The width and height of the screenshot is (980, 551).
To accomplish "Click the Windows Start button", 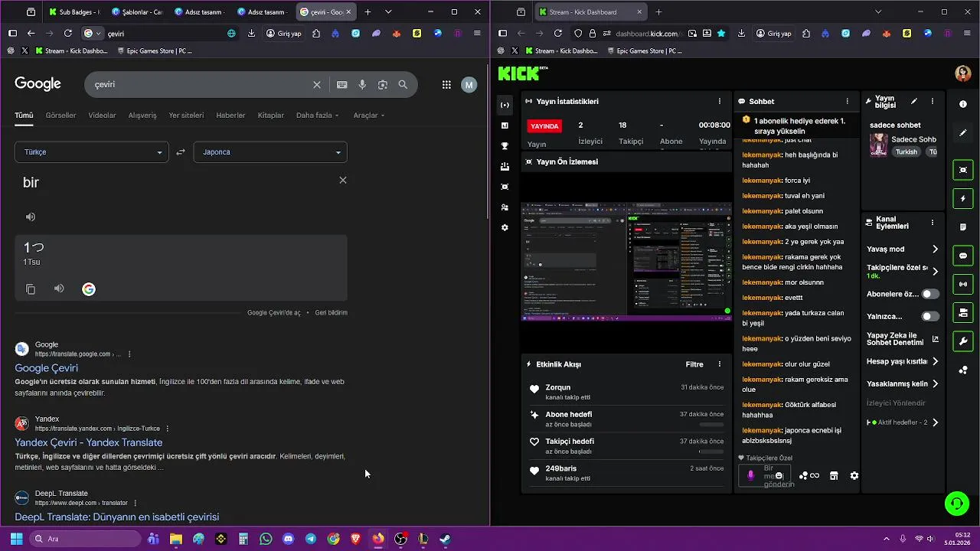I will [x=16, y=539].
